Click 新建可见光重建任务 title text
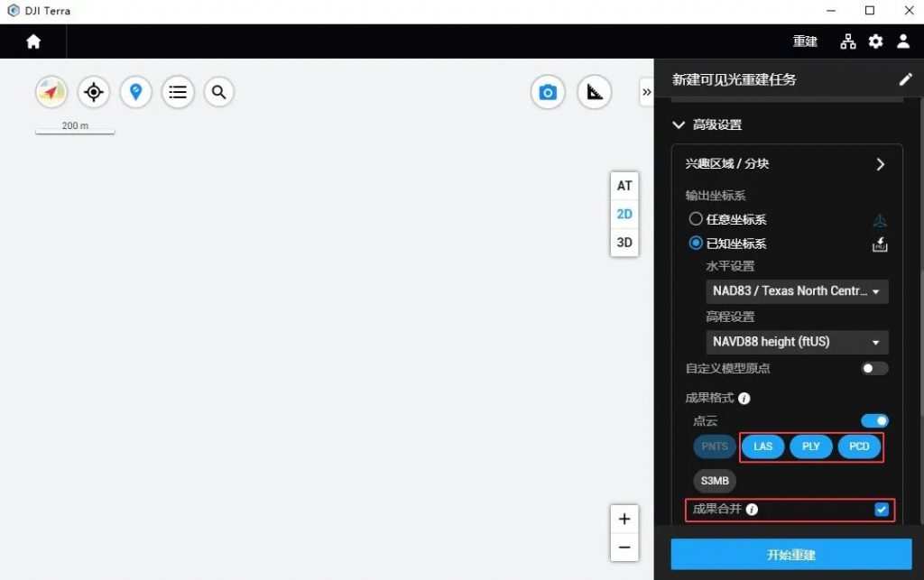 click(735, 79)
